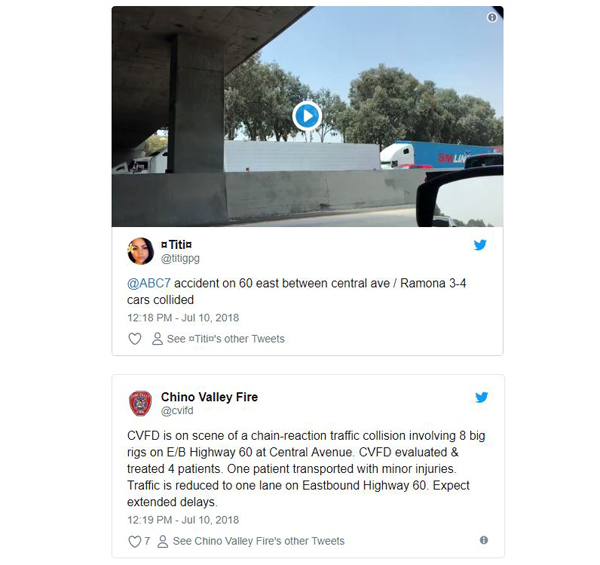Click the video info icon in corner

pyautogui.click(x=492, y=17)
